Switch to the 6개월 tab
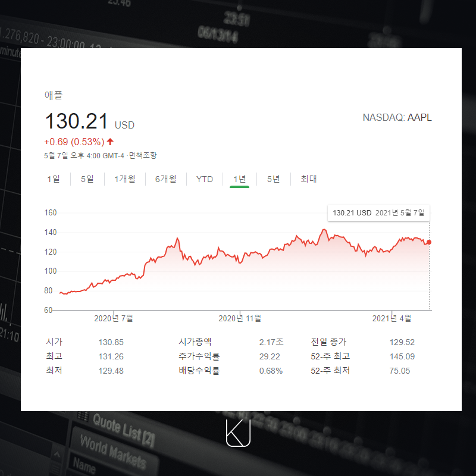 (x=166, y=179)
